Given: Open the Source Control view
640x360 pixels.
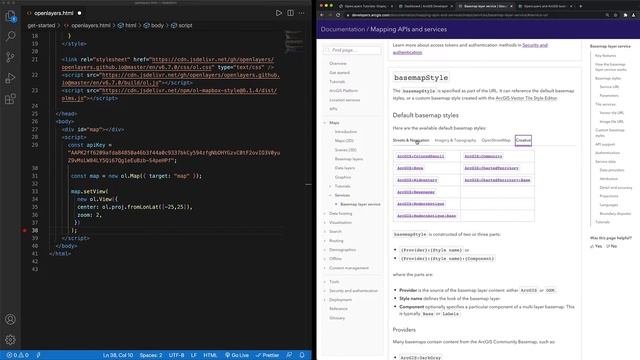Looking at the screenshot, I should (10, 57).
